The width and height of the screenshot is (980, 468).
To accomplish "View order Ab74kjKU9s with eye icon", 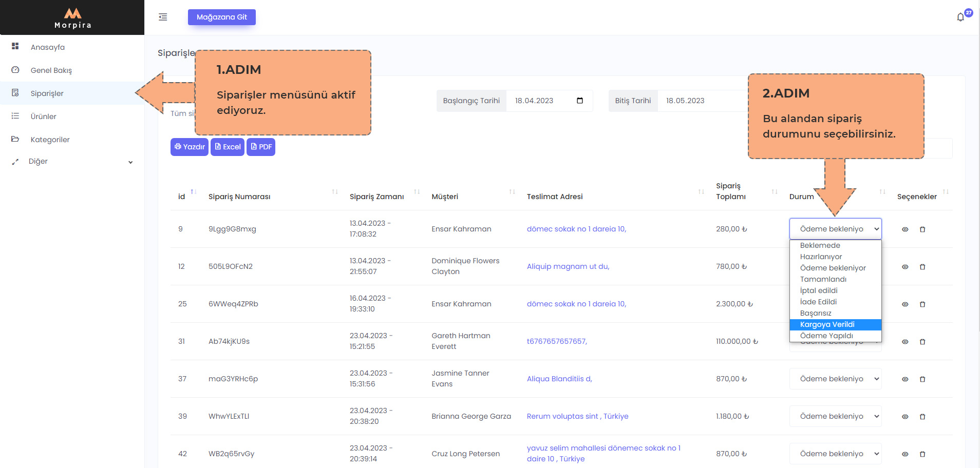I will pyautogui.click(x=905, y=342).
